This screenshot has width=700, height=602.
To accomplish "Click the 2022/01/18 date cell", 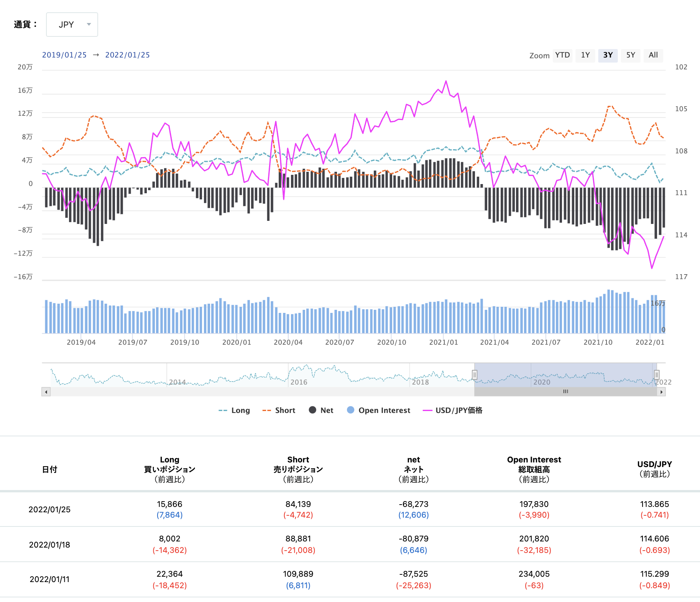I will coord(49,545).
